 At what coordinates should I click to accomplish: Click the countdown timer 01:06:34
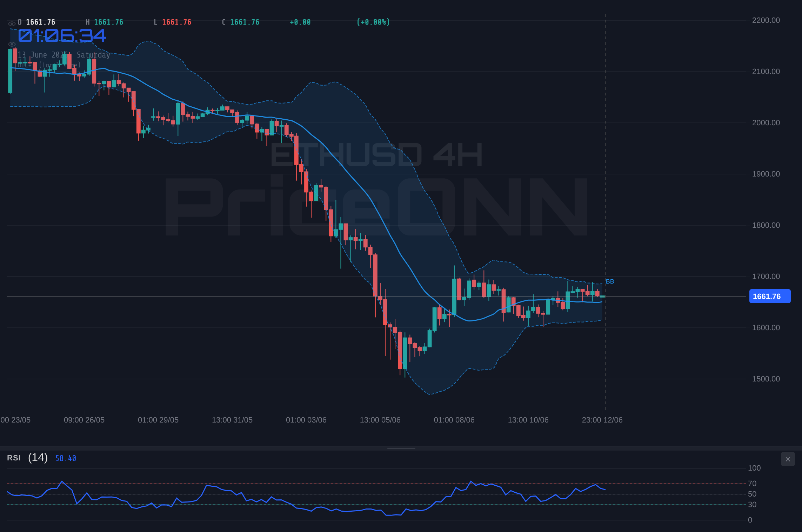click(62, 36)
